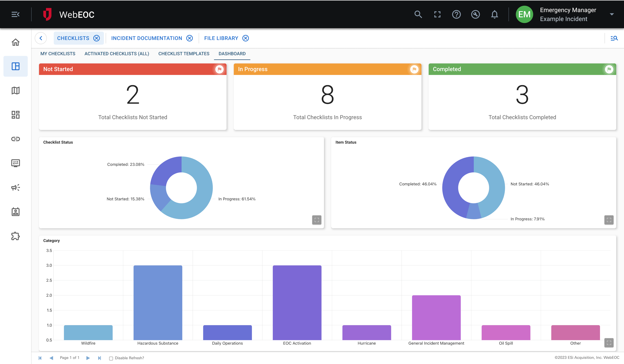Select the Hazardous Substance bar

[x=158, y=303]
